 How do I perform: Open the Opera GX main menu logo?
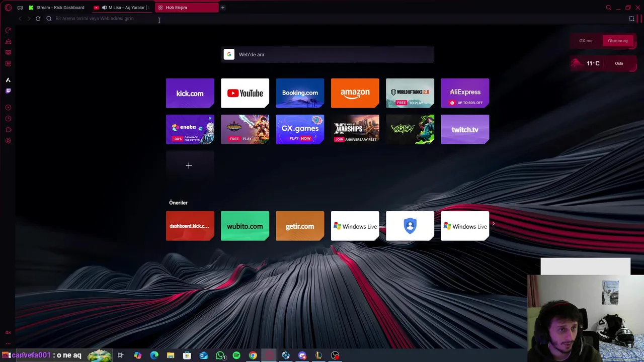pyautogui.click(x=8, y=8)
